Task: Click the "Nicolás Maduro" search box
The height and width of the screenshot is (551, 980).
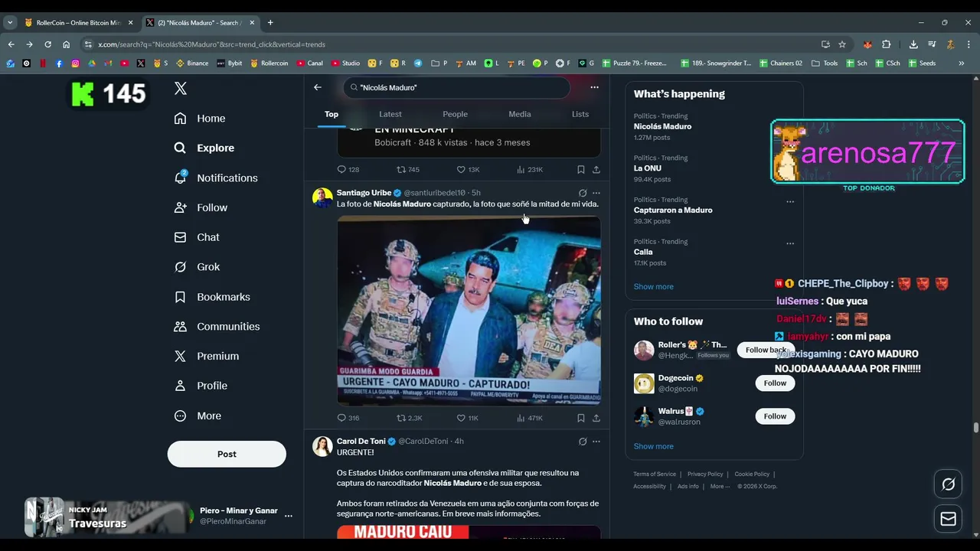Action: [x=456, y=87]
